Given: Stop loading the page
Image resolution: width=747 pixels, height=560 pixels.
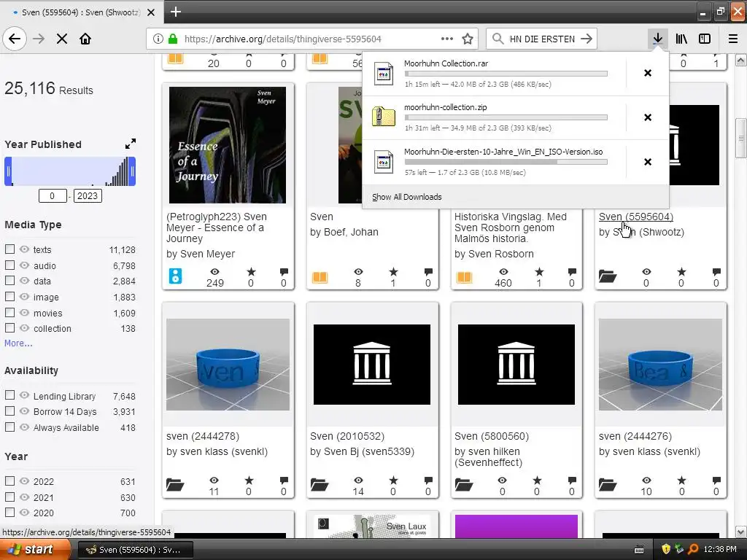Looking at the screenshot, I should [x=62, y=39].
